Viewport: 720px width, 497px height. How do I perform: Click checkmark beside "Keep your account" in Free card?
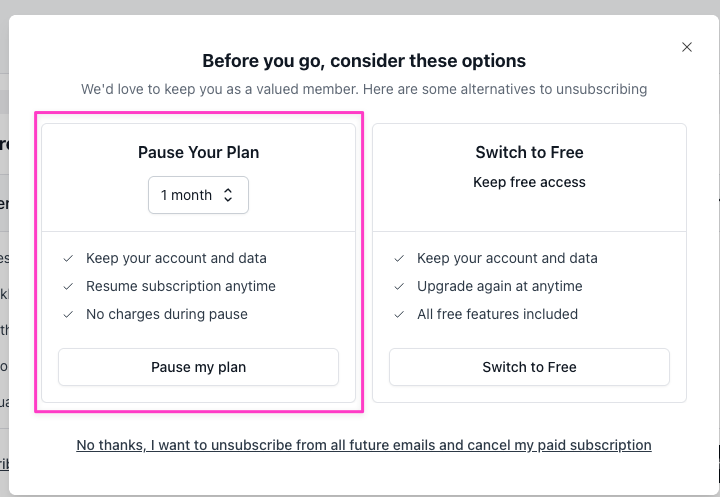(399, 258)
